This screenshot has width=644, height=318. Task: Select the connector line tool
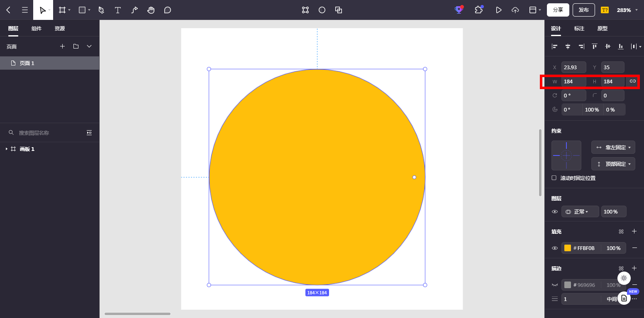[x=134, y=10]
